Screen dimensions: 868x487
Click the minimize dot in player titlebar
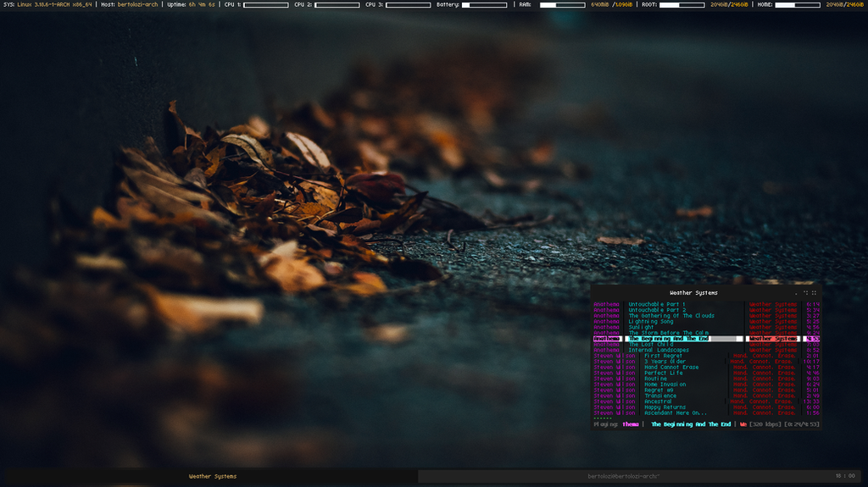pos(796,293)
